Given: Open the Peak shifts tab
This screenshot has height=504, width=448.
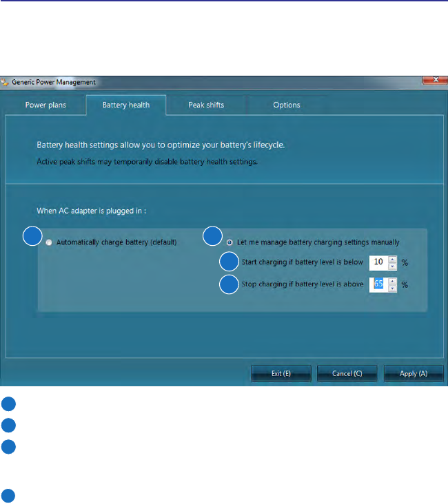Looking at the screenshot, I should tap(206, 105).
